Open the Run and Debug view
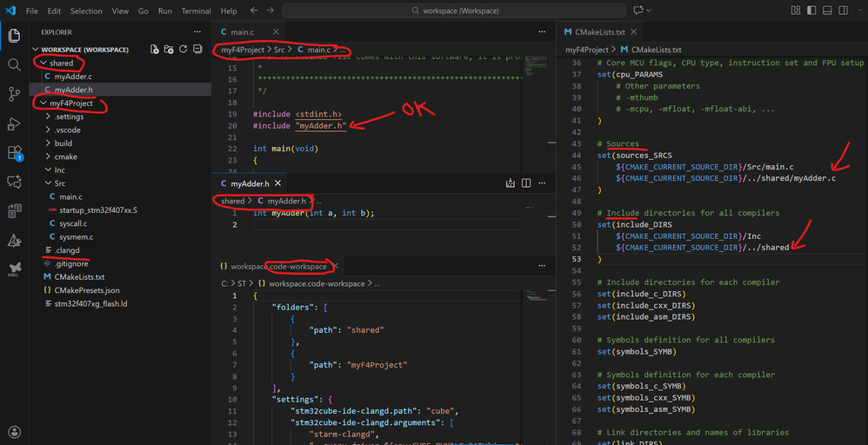Viewport: 868px width, 445px height. click(x=15, y=124)
